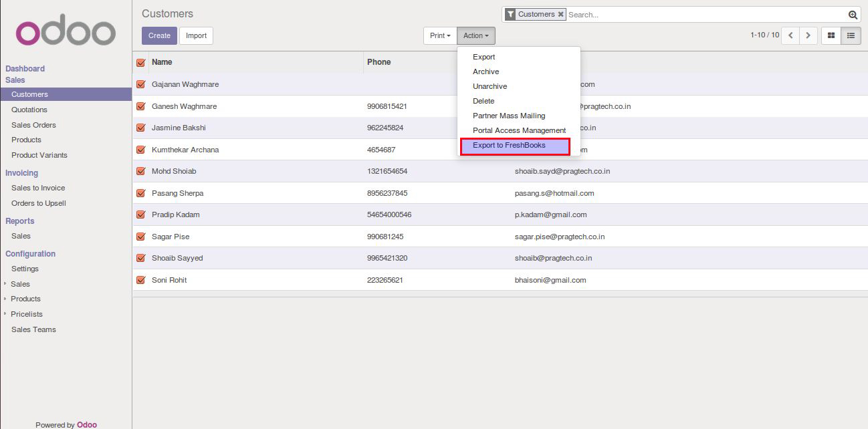Open Customers in sidebar
The image size is (868, 429).
(66, 94)
